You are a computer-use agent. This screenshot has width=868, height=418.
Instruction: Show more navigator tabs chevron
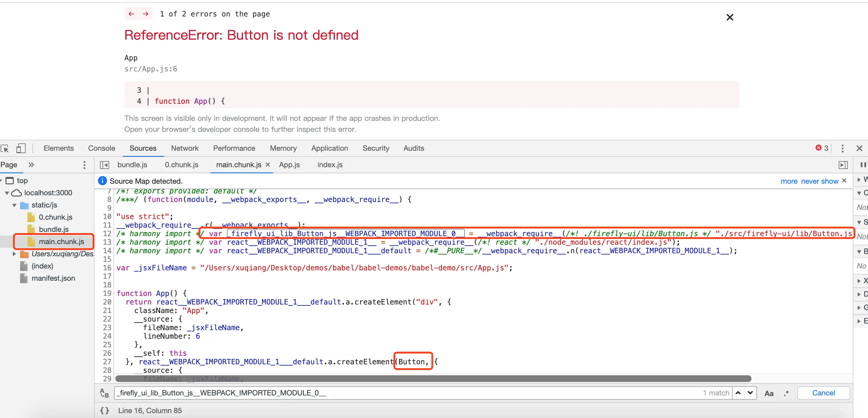pos(31,165)
